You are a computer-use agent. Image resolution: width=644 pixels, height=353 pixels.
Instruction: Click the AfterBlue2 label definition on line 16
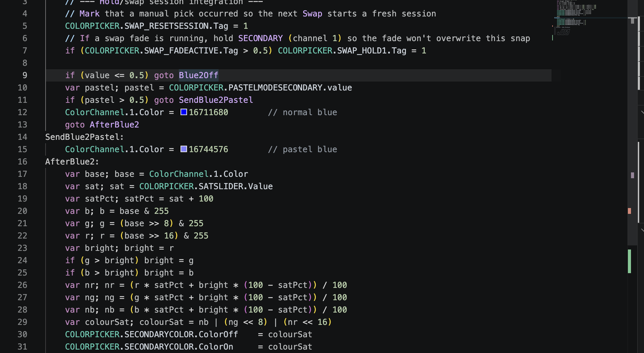[72, 162]
